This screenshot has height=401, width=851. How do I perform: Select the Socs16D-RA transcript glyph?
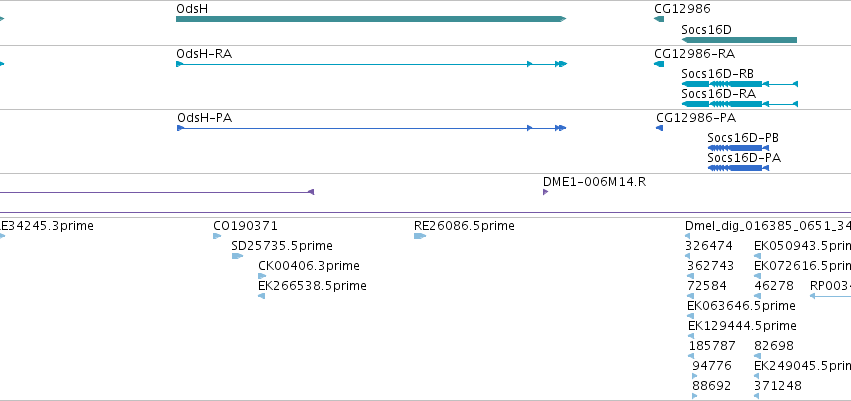coord(740,104)
